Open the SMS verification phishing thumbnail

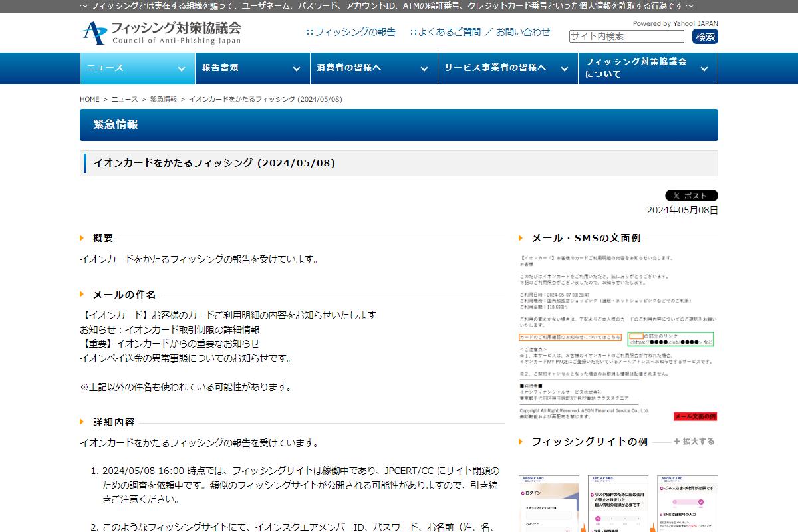pyautogui.click(x=687, y=503)
